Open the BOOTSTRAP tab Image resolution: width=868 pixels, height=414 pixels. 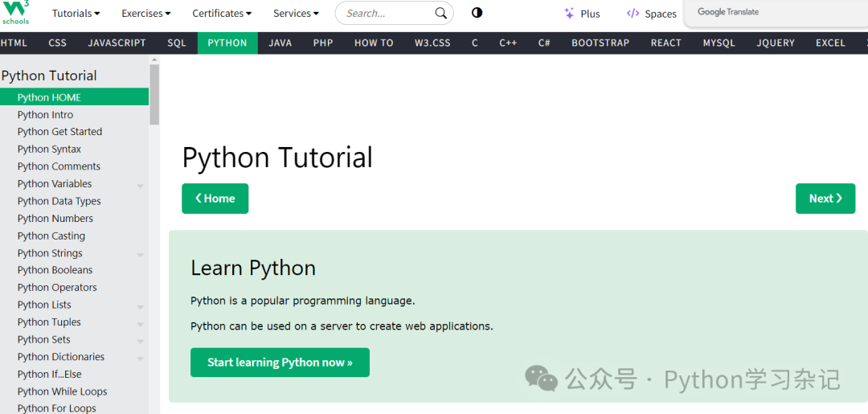pyautogui.click(x=600, y=43)
